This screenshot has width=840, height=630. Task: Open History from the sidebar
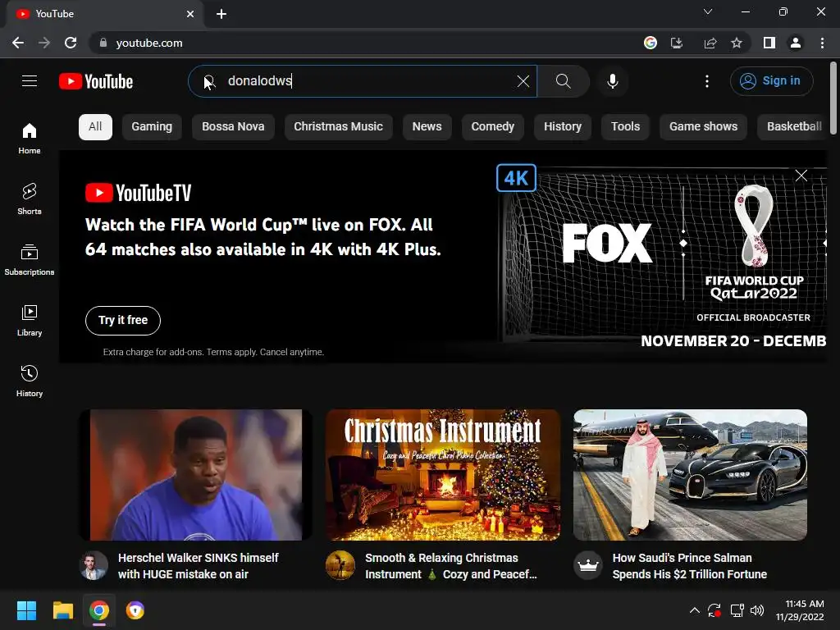point(30,381)
